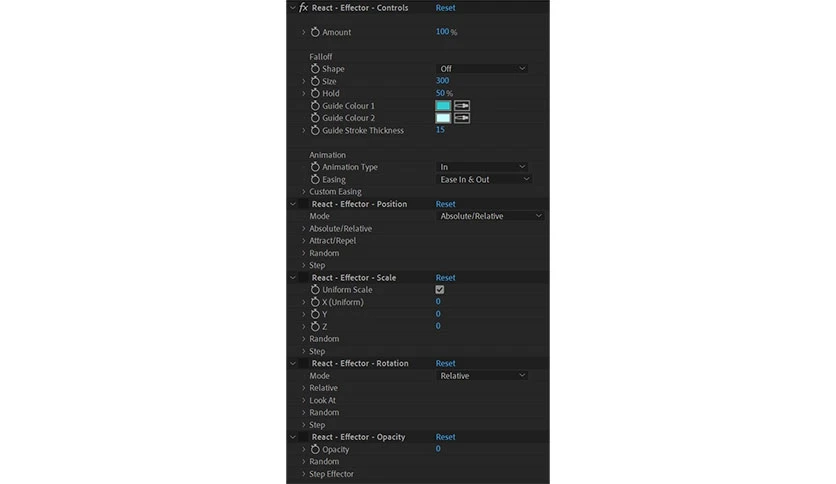The image size is (836, 484).
Task: Toggle the Guide Colour 1 stopwatch
Action: pyautogui.click(x=315, y=106)
